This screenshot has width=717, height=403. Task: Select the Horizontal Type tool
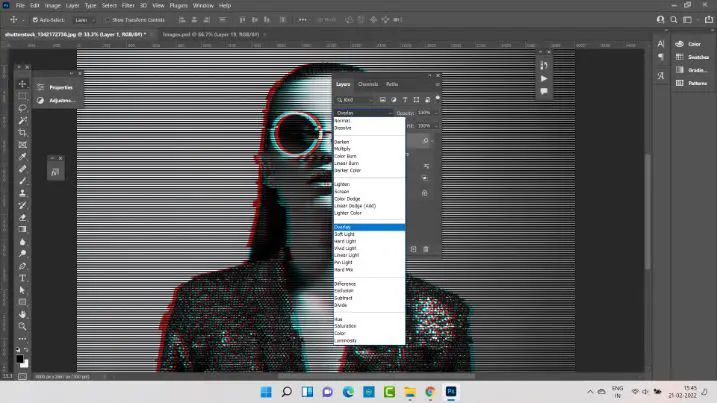coord(22,278)
